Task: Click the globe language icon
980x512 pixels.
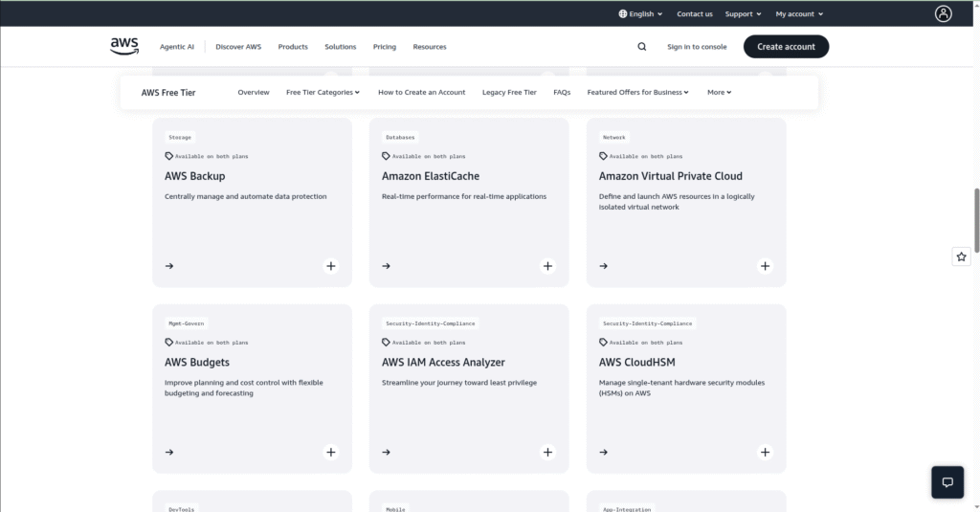Action: [622, 13]
